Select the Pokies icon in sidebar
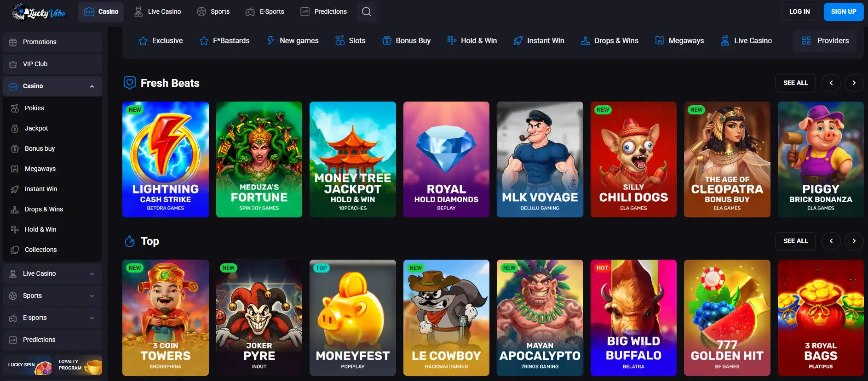Image resolution: width=868 pixels, height=381 pixels. 15,108
